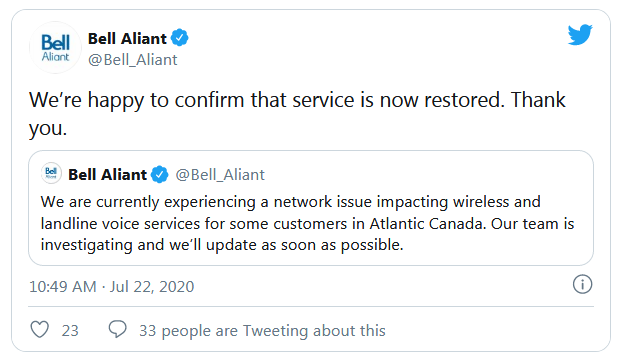Viewport: 621px width, 361px height.
Task: View 33 people are Tweeting about this
Action: [262, 331]
